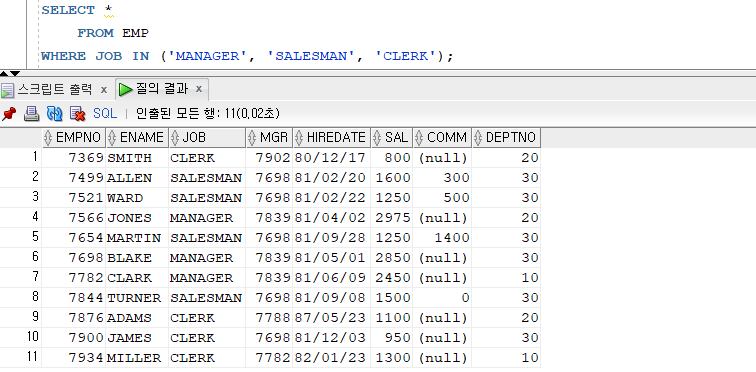Sort by the MGR column header
This screenshot has width=756, height=372.
(x=269, y=138)
